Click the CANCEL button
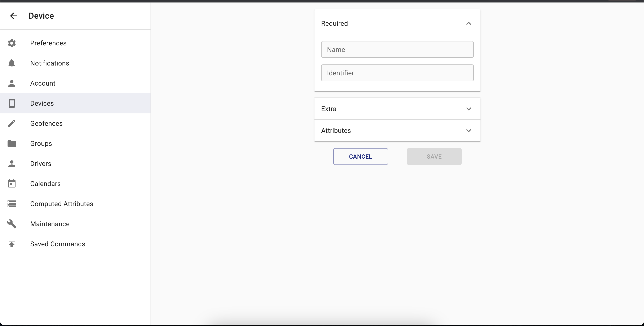The width and height of the screenshot is (644, 326). pos(360,156)
